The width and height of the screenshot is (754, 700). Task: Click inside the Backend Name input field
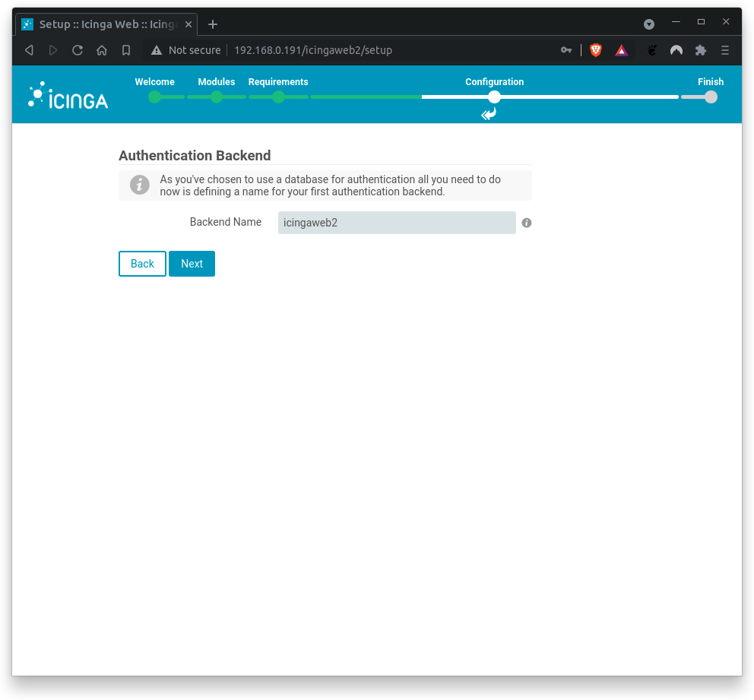pyautogui.click(x=396, y=223)
